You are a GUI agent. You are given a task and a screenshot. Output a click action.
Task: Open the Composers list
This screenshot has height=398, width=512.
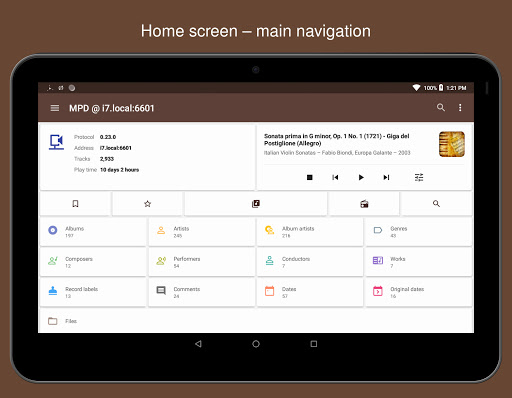(93, 262)
